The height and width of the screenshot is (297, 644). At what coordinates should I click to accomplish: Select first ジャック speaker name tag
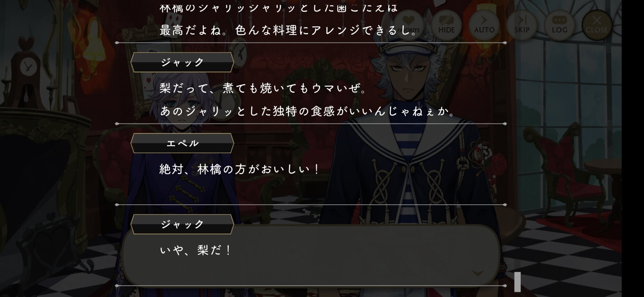(x=182, y=62)
